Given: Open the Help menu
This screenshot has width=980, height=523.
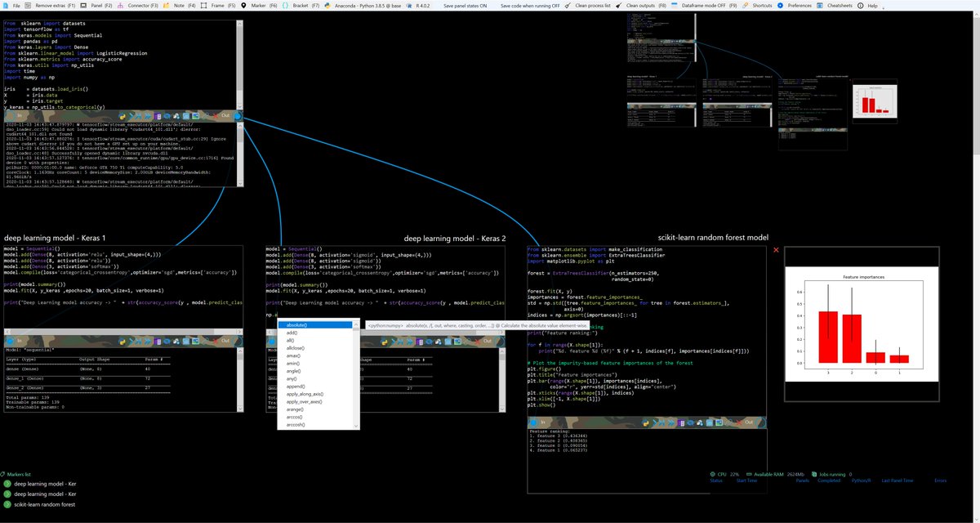Looking at the screenshot, I should [868, 5].
